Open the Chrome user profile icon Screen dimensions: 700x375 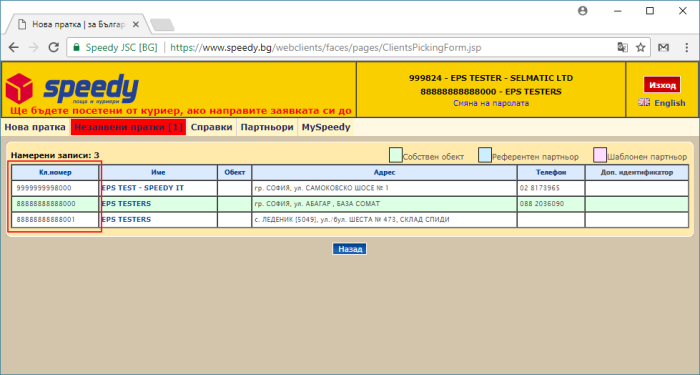[583, 11]
